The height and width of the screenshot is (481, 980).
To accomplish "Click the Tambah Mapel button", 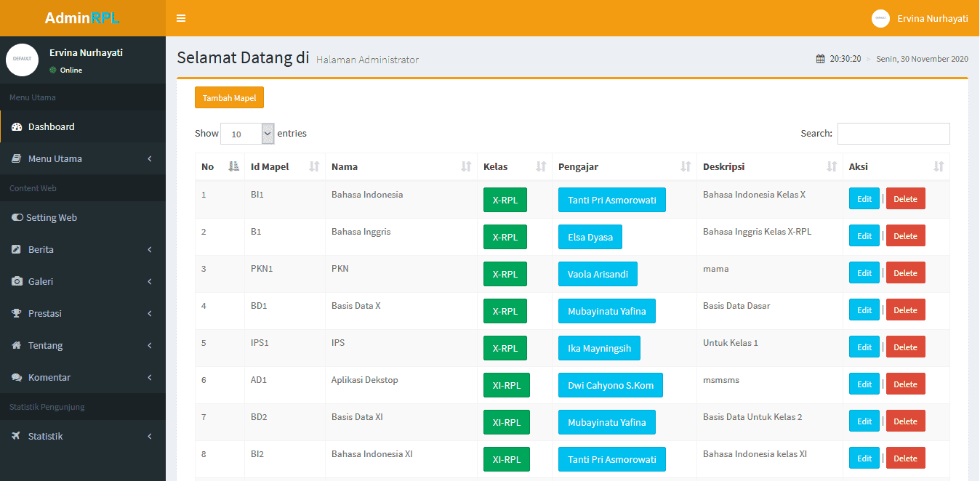I will pos(229,97).
